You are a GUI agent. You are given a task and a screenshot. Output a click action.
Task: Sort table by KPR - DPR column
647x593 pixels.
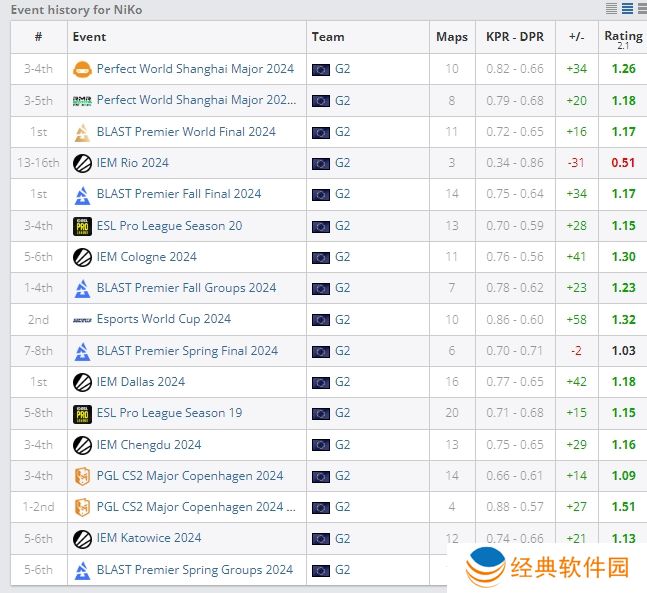[x=515, y=37]
